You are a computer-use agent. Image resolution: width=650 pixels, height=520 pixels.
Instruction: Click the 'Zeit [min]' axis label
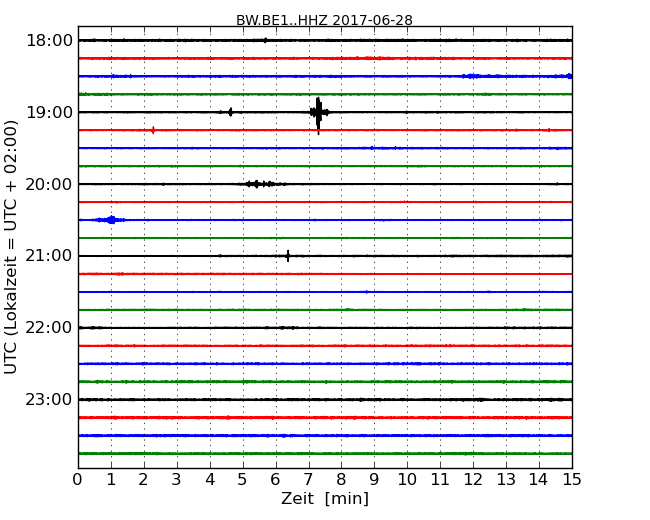pos(325,498)
